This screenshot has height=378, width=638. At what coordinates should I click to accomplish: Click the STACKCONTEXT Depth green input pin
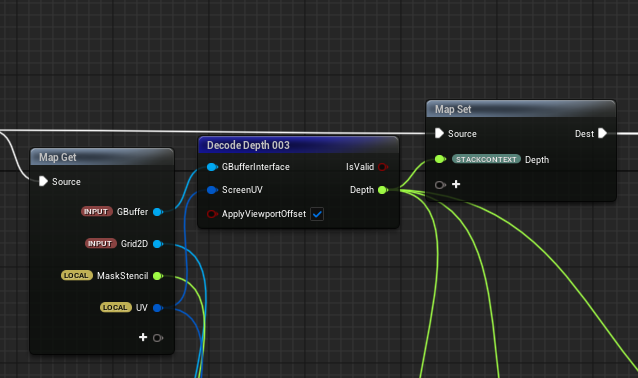pos(440,159)
